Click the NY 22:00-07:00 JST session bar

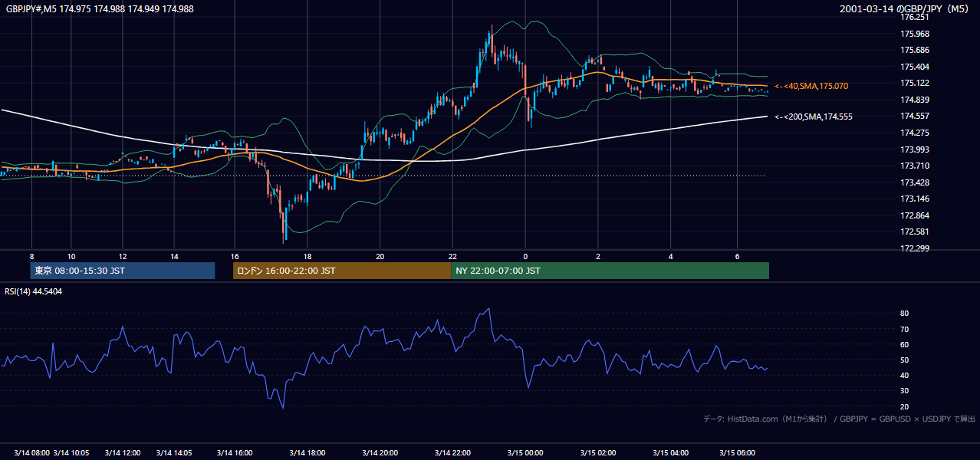click(610, 271)
